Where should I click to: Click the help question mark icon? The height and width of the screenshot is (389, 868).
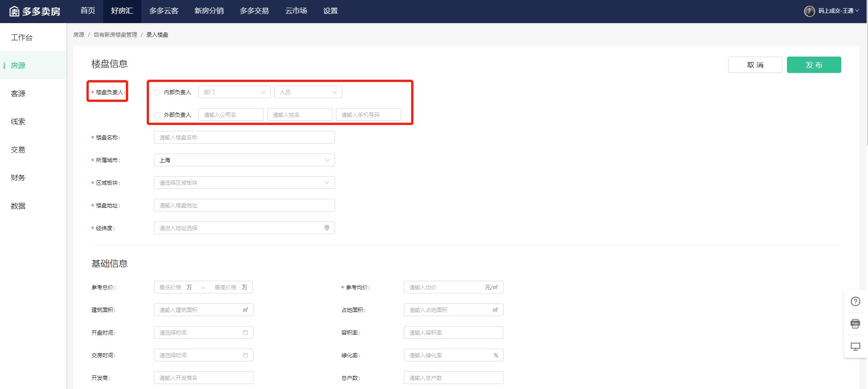(x=855, y=302)
